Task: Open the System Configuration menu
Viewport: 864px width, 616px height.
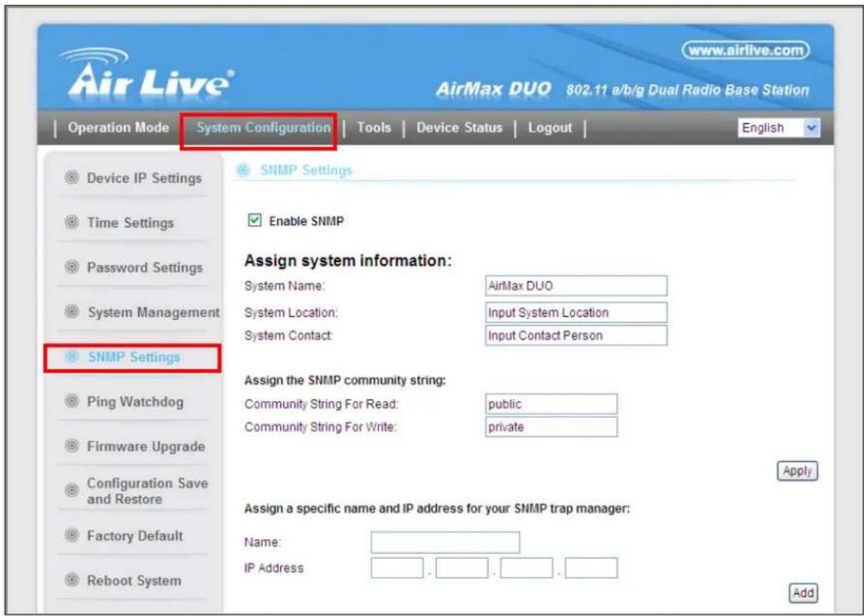Action: pyautogui.click(x=264, y=128)
